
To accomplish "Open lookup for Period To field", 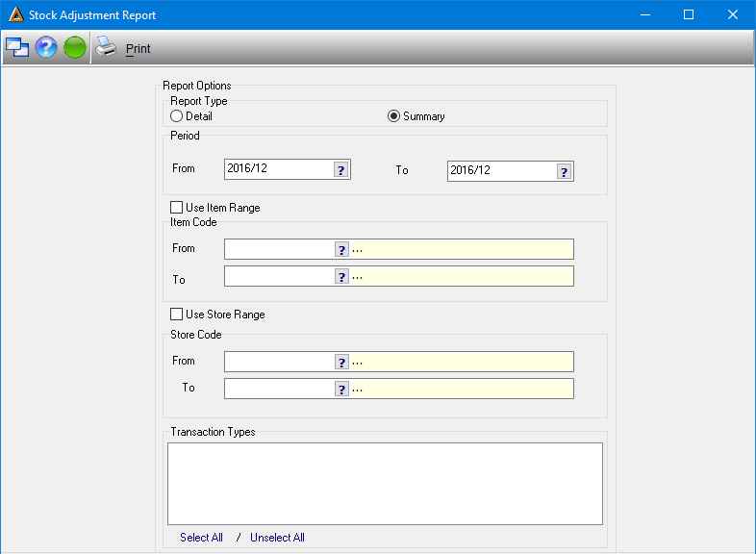I will click(x=564, y=171).
